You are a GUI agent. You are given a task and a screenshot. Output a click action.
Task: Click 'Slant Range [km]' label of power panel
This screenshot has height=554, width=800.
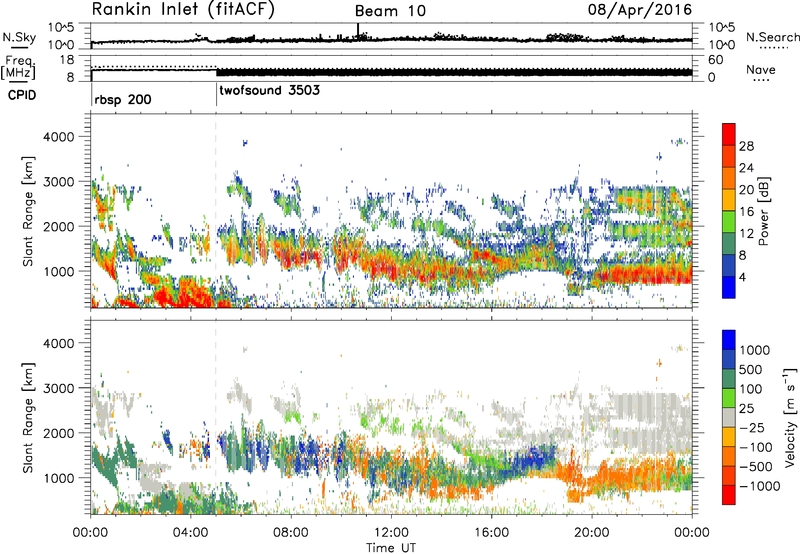coord(28,211)
